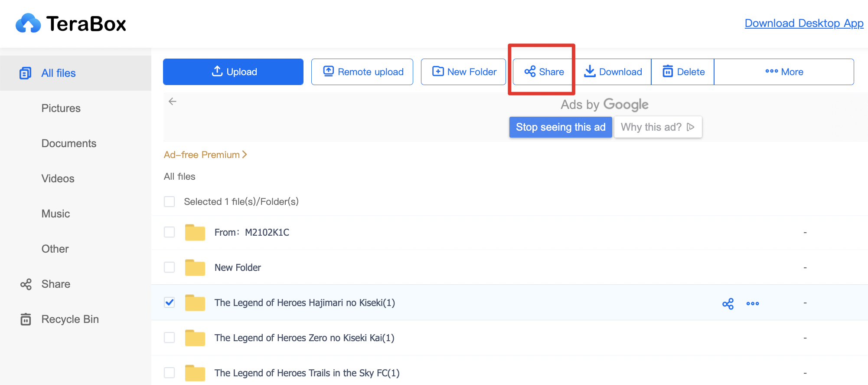Image resolution: width=868 pixels, height=385 pixels.
Task: Uncheck the Hajimari no Kiseki(1) checkbox
Action: pyautogui.click(x=170, y=303)
